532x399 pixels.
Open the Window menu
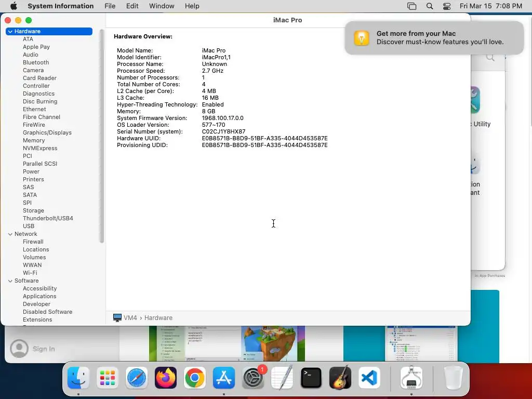pos(162,6)
